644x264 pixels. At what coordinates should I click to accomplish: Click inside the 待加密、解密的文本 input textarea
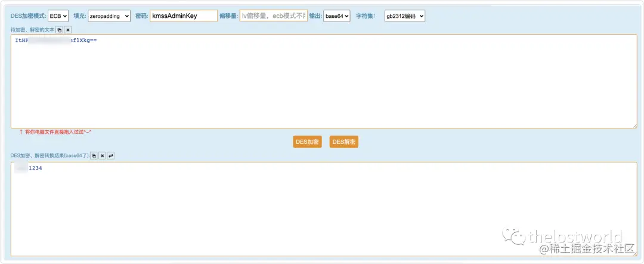pos(324,81)
